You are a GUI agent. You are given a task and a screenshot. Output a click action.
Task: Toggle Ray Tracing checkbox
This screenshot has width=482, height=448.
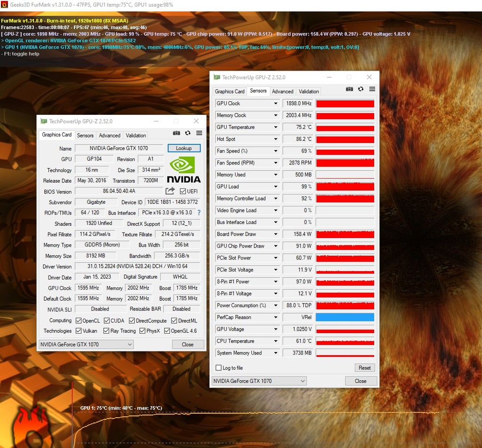[106, 331]
